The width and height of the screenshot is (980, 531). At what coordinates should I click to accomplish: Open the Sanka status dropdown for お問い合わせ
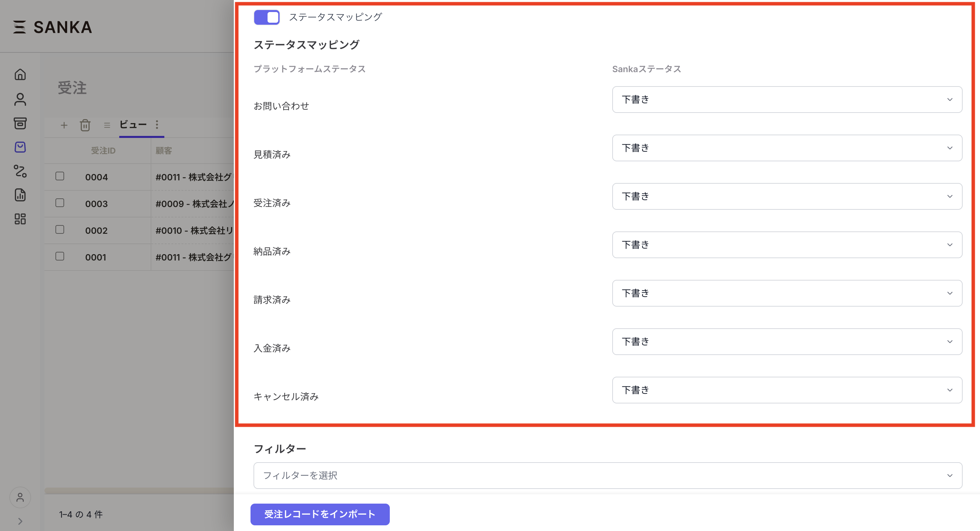click(787, 100)
